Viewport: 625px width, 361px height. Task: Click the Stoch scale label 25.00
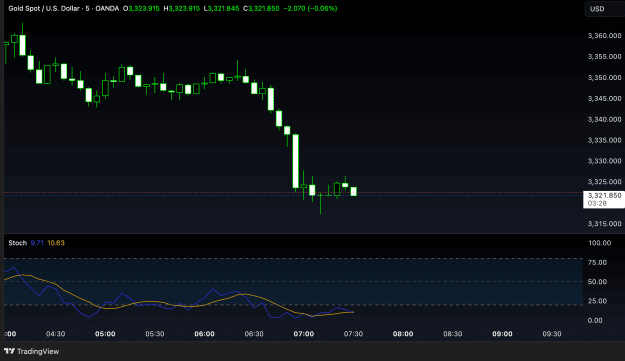coord(597,301)
